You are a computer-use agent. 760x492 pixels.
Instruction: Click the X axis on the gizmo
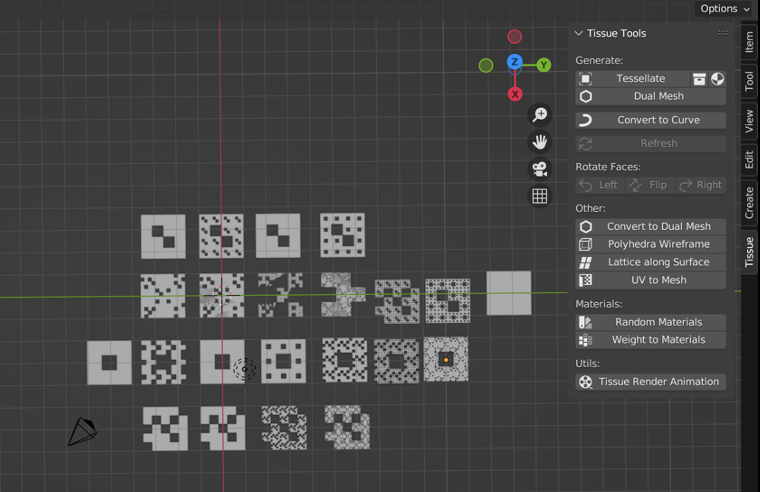coord(515,95)
